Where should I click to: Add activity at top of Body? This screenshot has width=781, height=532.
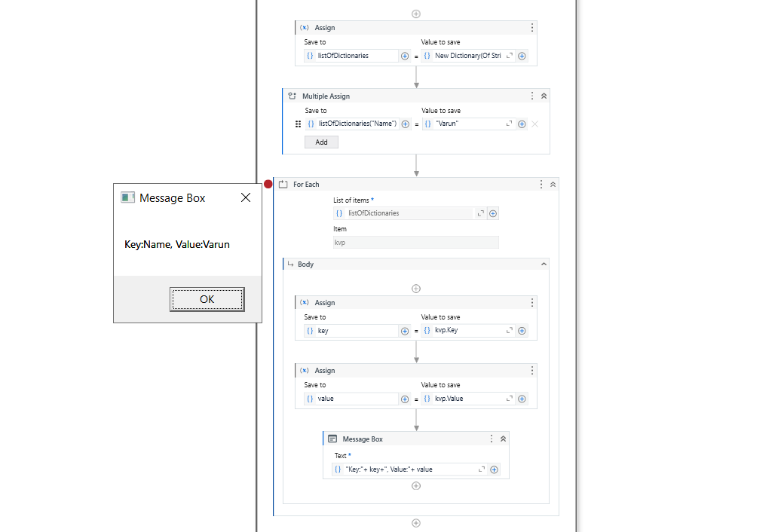416,289
